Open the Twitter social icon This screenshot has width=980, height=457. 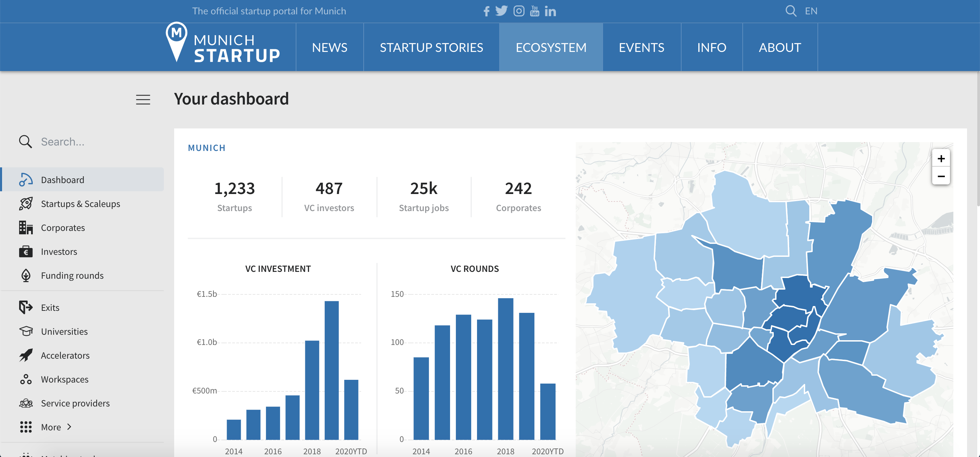pyautogui.click(x=501, y=11)
